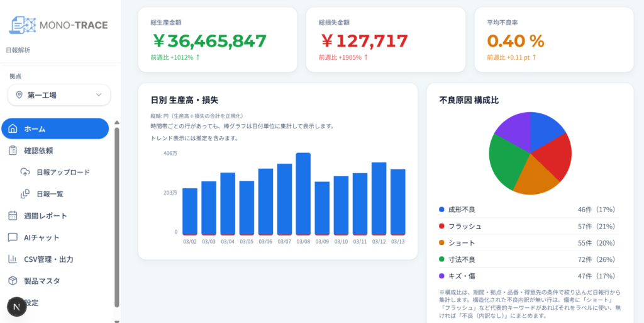Click the map pin icon in 拠点 selector
The width and height of the screenshot is (644, 323).
(19, 95)
